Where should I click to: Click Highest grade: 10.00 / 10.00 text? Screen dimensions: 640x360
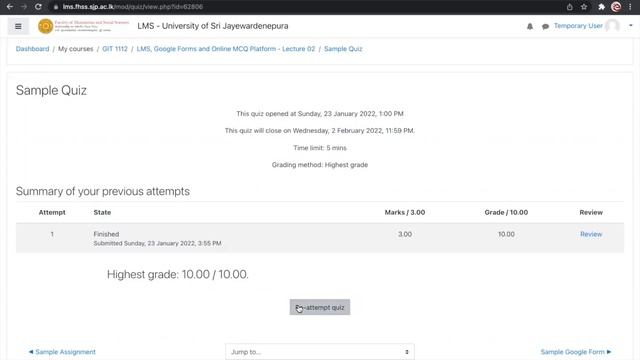(x=178, y=274)
